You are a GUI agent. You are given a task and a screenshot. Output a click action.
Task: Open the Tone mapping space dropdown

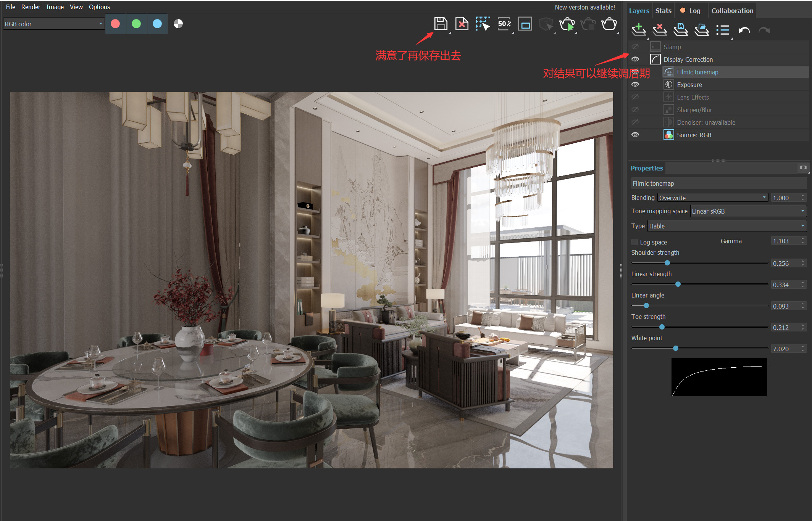748,211
